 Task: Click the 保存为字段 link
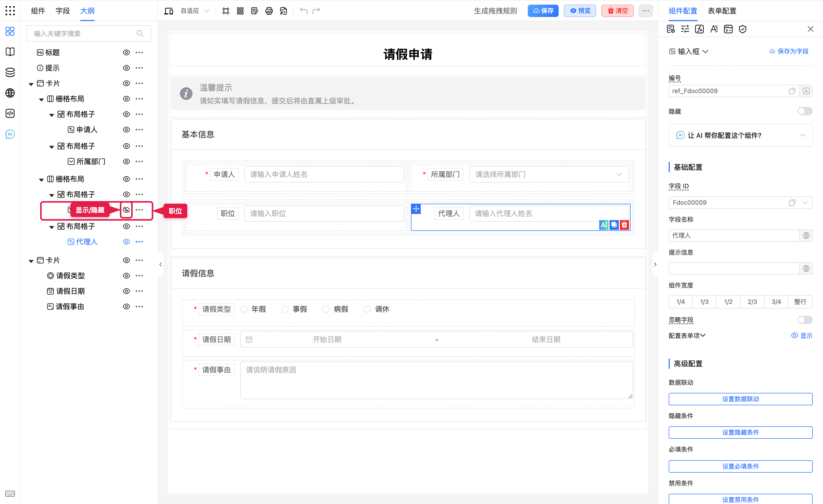(789, 51)
